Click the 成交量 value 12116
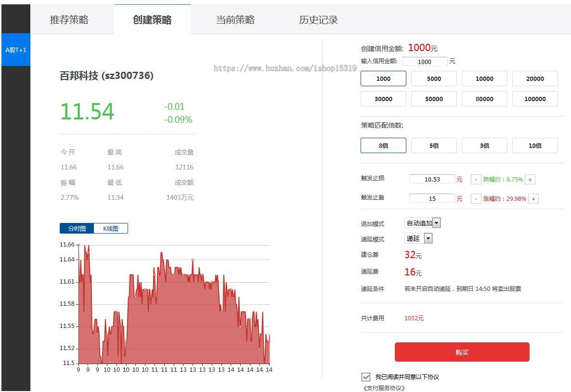This screenshot has height=392, width=571. click(x=184, y=167)
